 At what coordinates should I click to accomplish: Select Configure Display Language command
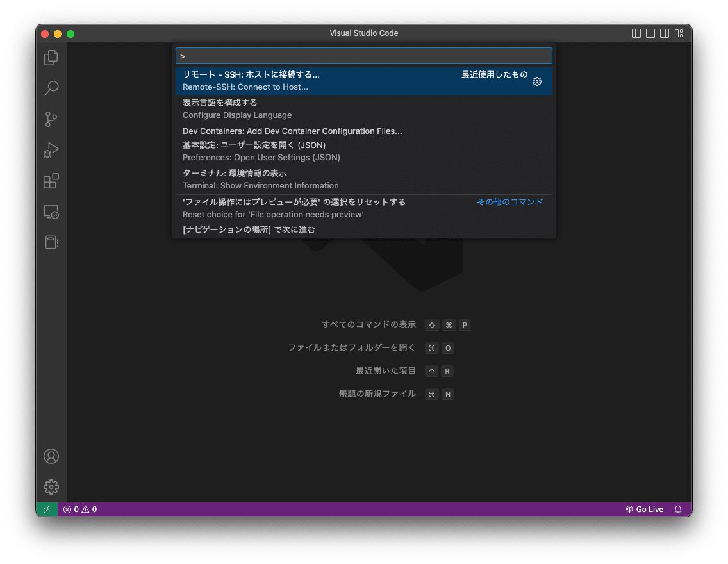click(x=364, y=109)
